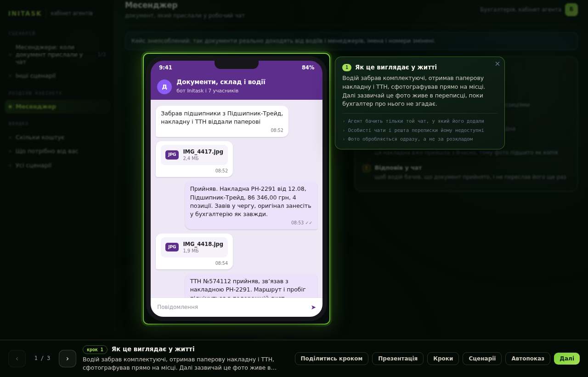The image size is (588, 377).
Task: Click the chat title Документи, склад і водії
Action: click(221, 82)
